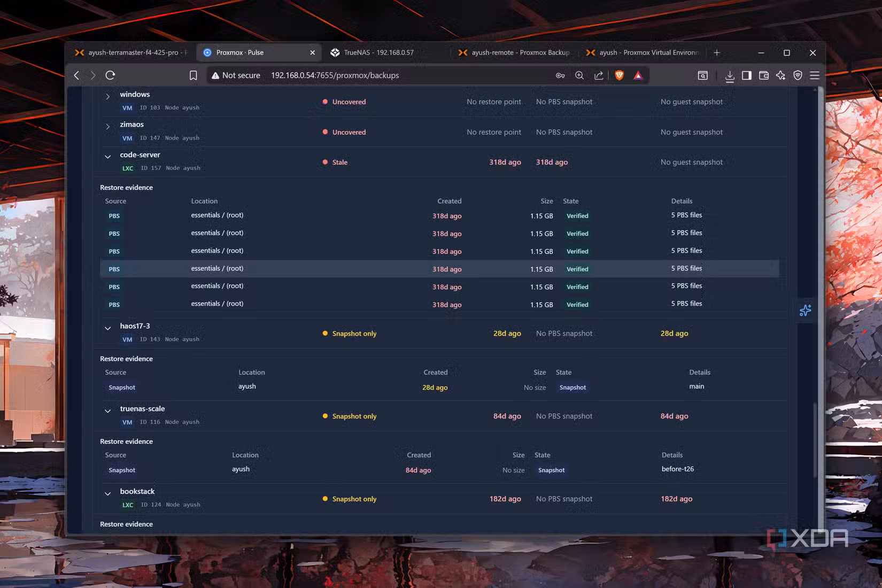Bookmark this page with bookmark icon
This screenshot has width=882, height=588.
[194, 75]
